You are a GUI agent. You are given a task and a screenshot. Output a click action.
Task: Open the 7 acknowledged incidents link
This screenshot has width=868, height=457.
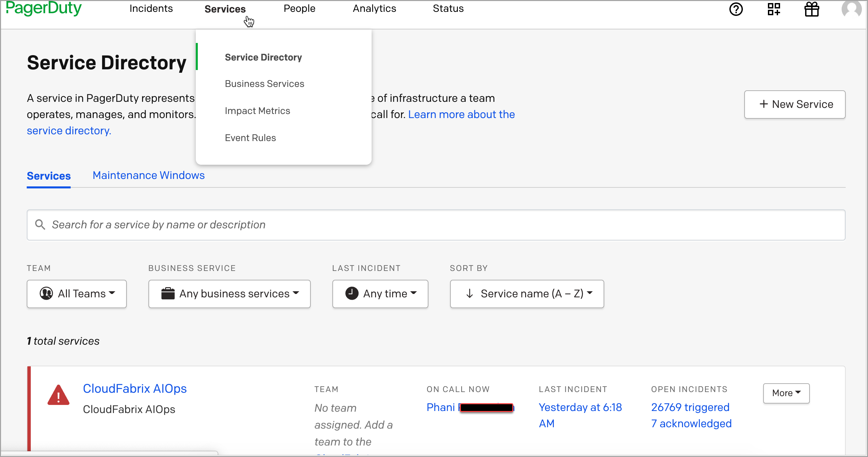pyautogui.click(x=691, y=424)
